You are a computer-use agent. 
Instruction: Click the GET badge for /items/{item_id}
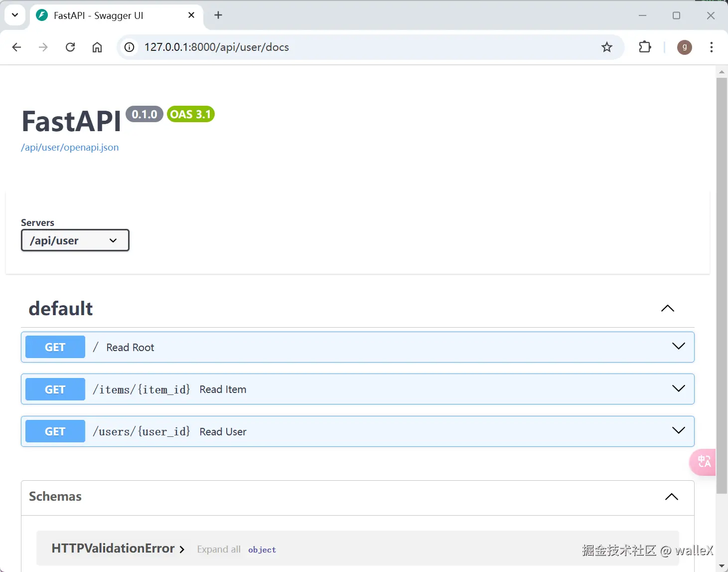[x=55, y=389]
